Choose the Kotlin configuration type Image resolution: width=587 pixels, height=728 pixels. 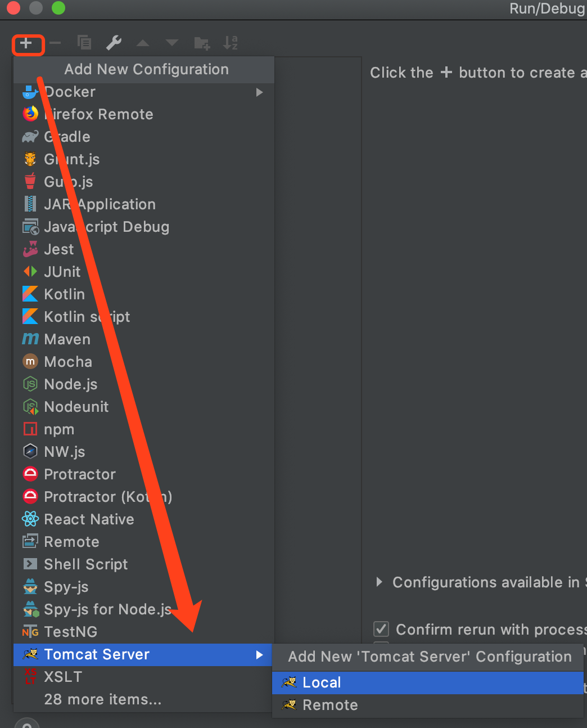[x=144, y=294]
